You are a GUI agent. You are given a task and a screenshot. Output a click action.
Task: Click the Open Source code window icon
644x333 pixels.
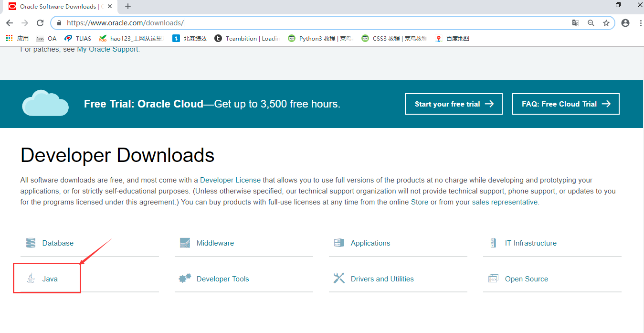click(493, 278)
